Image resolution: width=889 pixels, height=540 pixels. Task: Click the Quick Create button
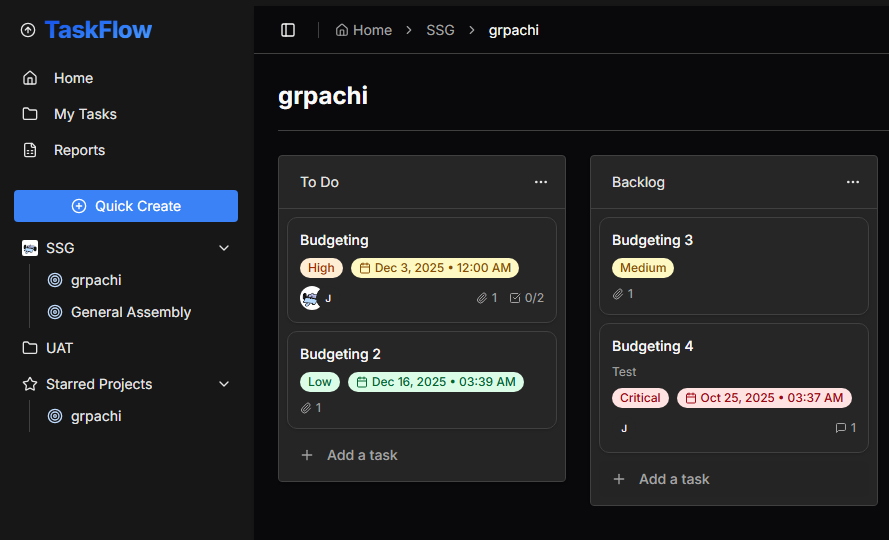(126, 206)
